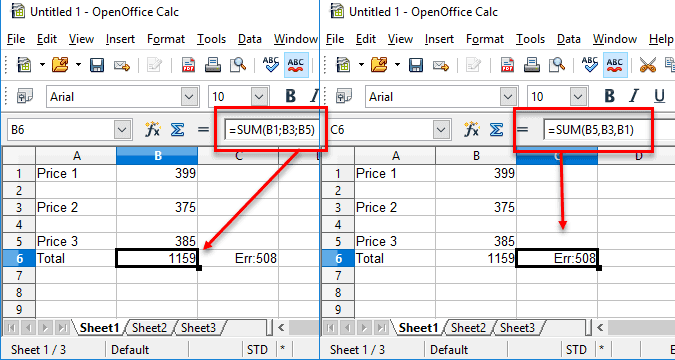Screen dimensions: 675x360
Task: Click Open folder icon in left window
Action: (x=60, y=65)
